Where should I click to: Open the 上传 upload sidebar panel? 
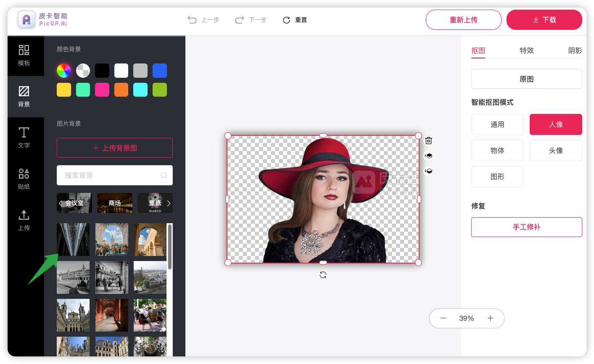(24, 220)
